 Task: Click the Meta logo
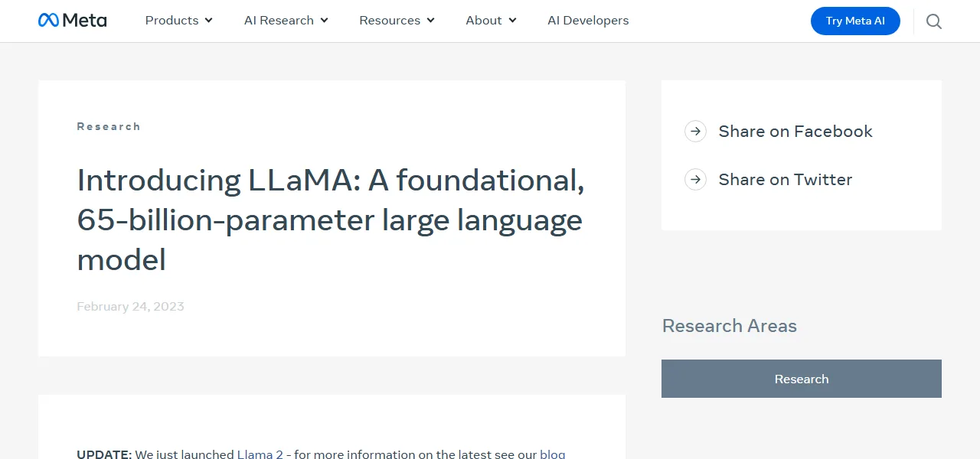(72, 21)
